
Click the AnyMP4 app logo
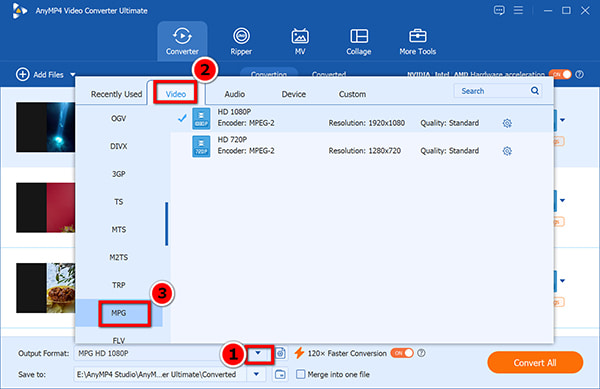19,11
